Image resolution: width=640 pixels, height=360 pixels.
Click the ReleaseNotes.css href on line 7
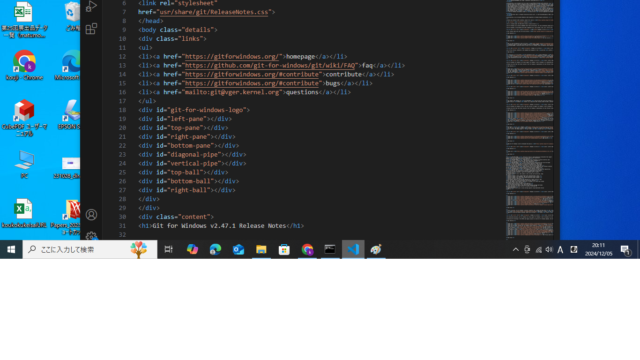click(214, 12)
